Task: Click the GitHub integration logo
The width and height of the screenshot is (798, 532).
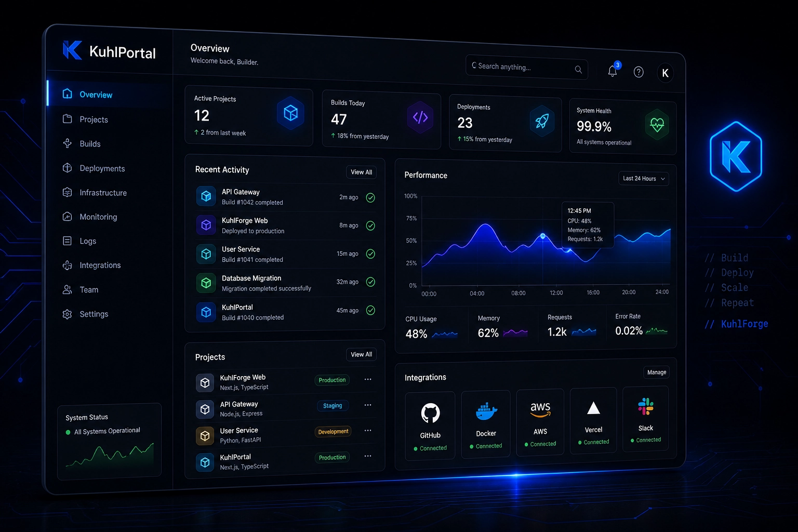Action: 430,414
